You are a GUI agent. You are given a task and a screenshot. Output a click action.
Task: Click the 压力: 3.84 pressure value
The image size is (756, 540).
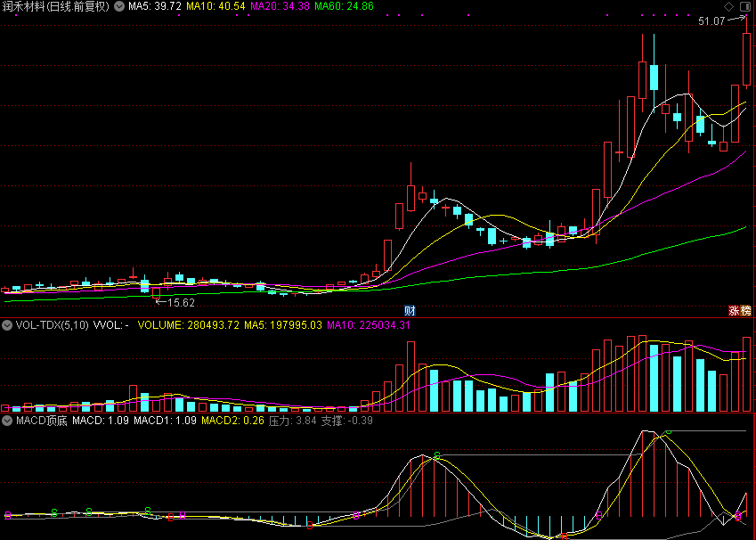(293, 421)
